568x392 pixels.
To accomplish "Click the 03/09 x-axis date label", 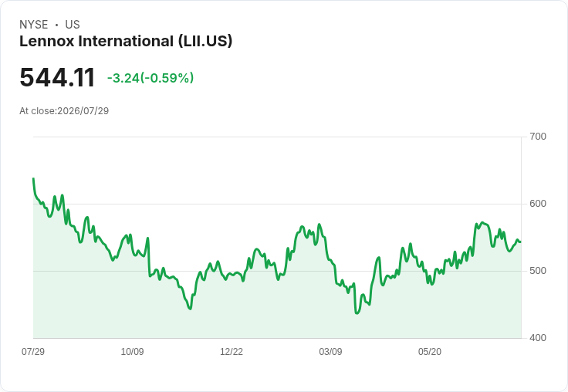I will (330, 351).
